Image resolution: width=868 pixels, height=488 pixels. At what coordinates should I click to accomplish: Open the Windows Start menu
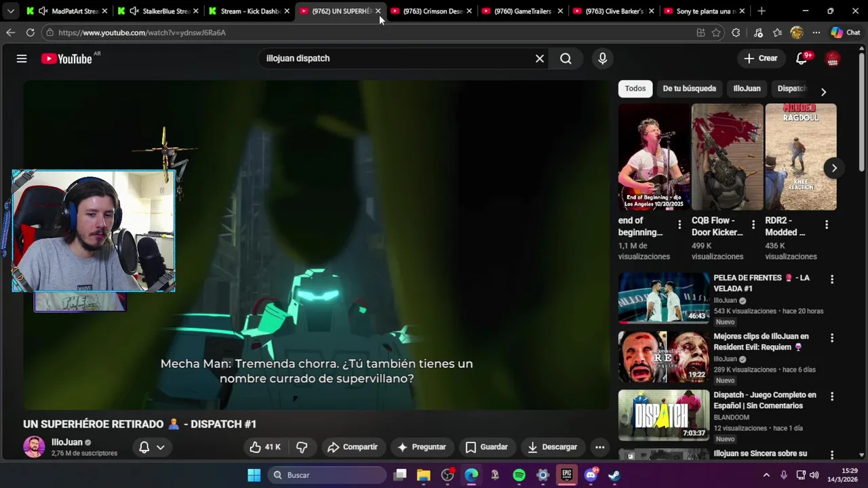coord(254,475)
